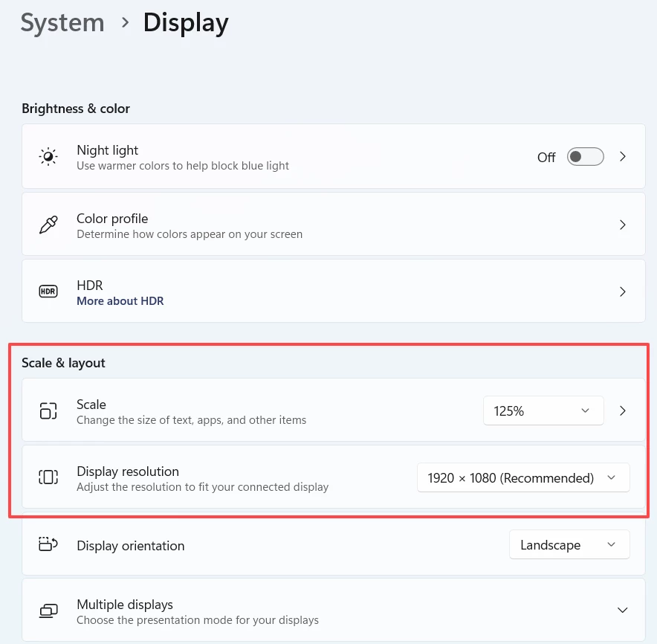Click the Multiple displays monitors icon
Screen dimensions: 657x644
click(48, 611)
